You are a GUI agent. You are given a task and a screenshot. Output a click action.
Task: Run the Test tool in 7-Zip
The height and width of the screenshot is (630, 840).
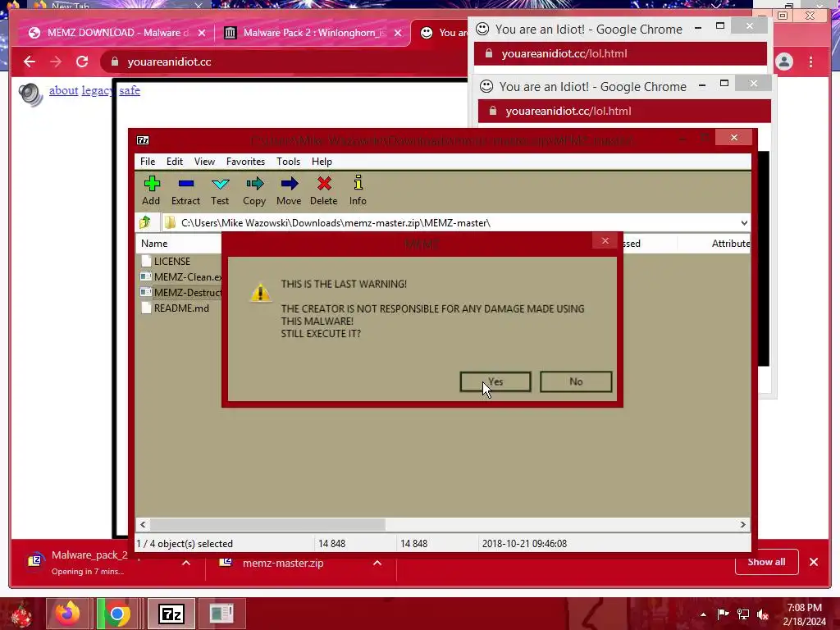click(x=220, y=185)
